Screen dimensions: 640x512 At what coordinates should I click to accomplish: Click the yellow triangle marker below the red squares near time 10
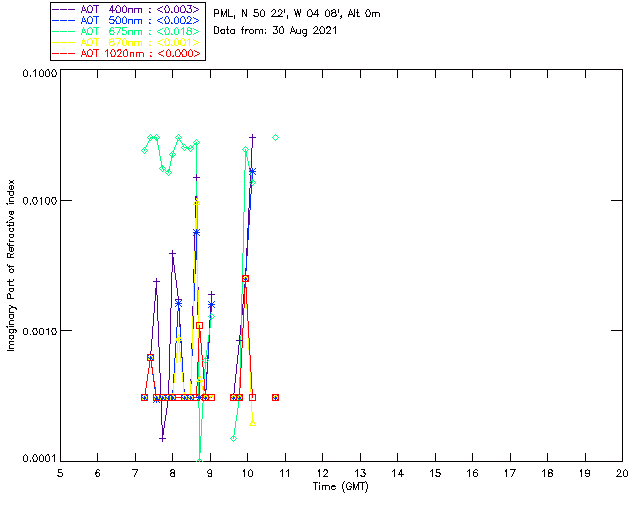pos(252,421)
